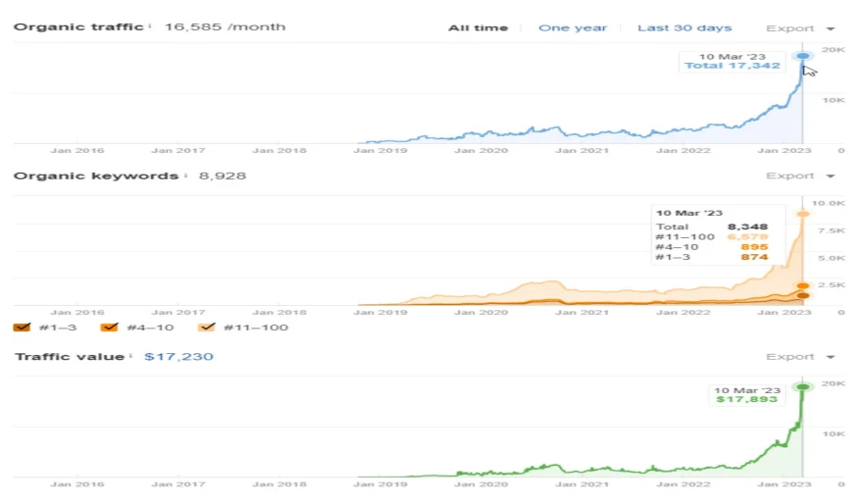The width and height of the screenshot is (863, 504).
Task: Click the blue data point on traffic chart
Action: (x=803, y=56)
